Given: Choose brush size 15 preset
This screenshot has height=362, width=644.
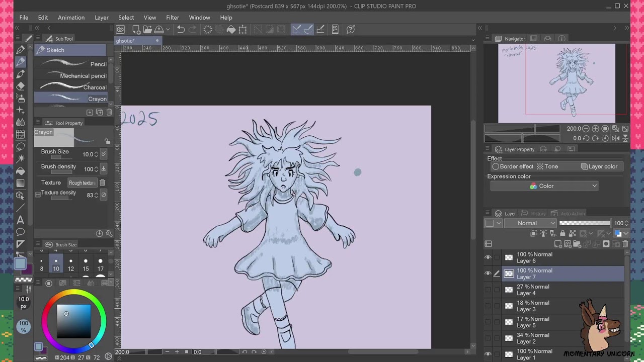Looking at the screenshot, I should pyautogui.click(x=86, y=265).
